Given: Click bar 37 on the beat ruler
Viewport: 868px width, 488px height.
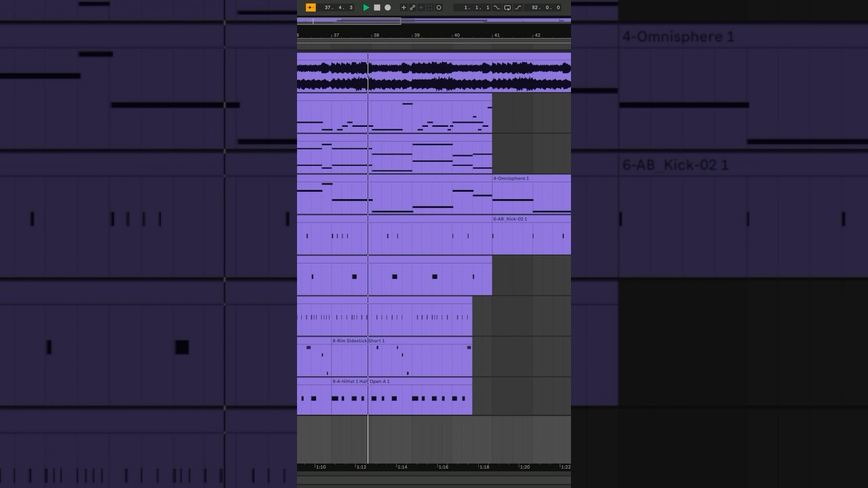Looking at the screenshot, I should click(336, 35).
